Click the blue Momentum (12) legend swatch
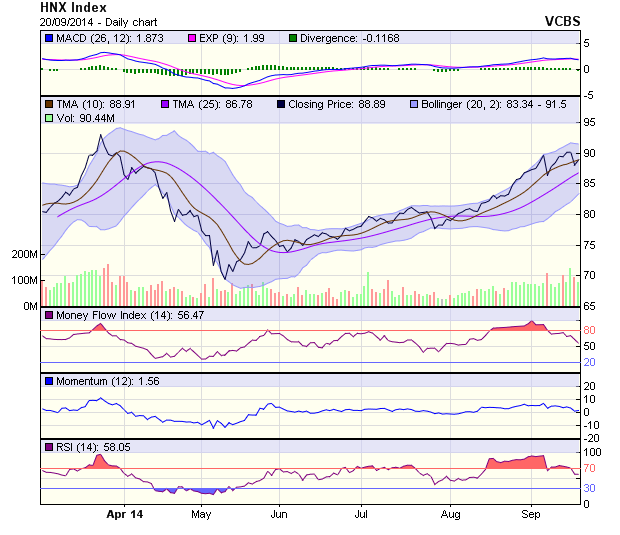The height and width of the screenshot is (535, 620). coord(48,381)
